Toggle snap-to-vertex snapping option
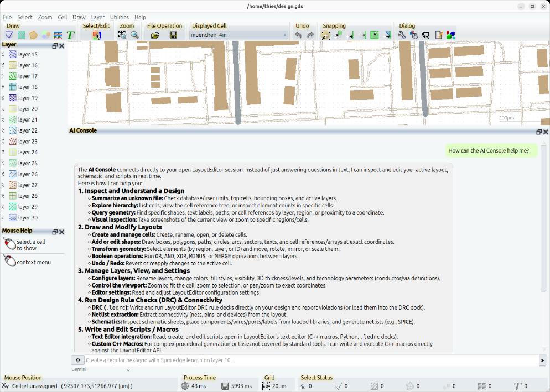 pos(338,35)
